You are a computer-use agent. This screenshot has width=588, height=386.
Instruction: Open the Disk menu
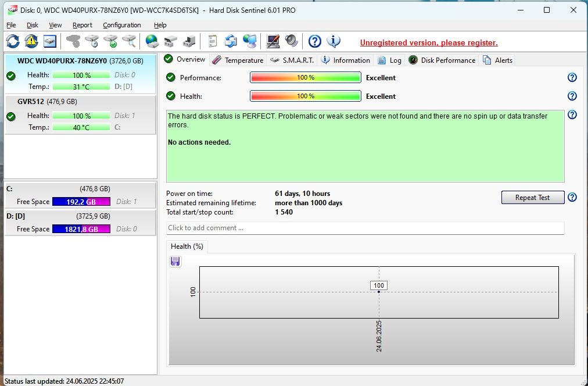tap(33, 25)
